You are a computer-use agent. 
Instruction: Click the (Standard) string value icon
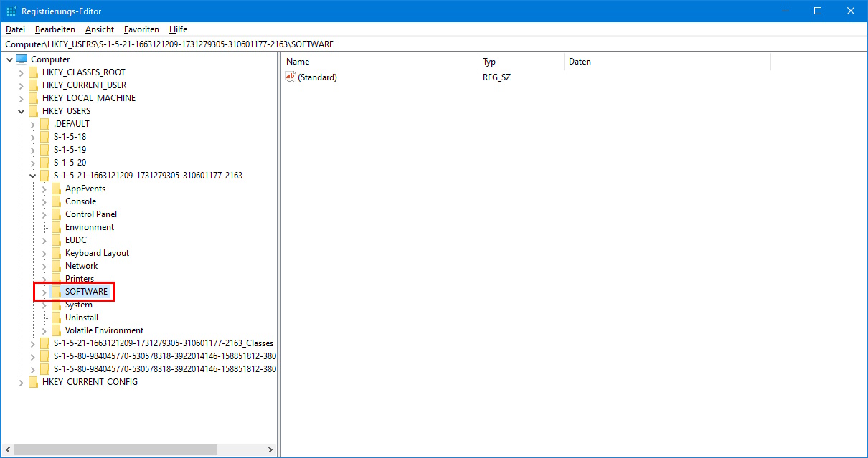[291, 77]
